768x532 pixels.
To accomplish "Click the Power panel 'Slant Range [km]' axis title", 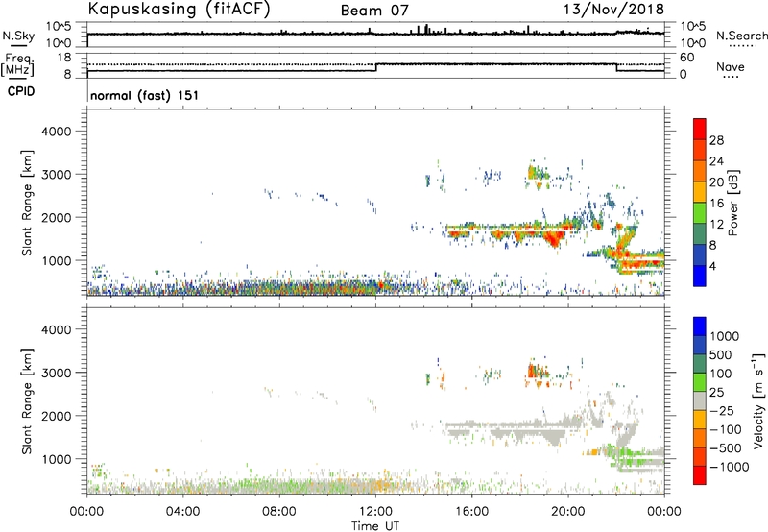I will [x=27, y=203].
